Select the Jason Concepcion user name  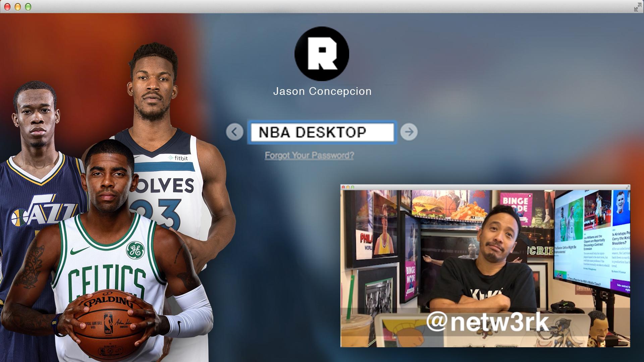pyautogui.click(x=322, y=91)
